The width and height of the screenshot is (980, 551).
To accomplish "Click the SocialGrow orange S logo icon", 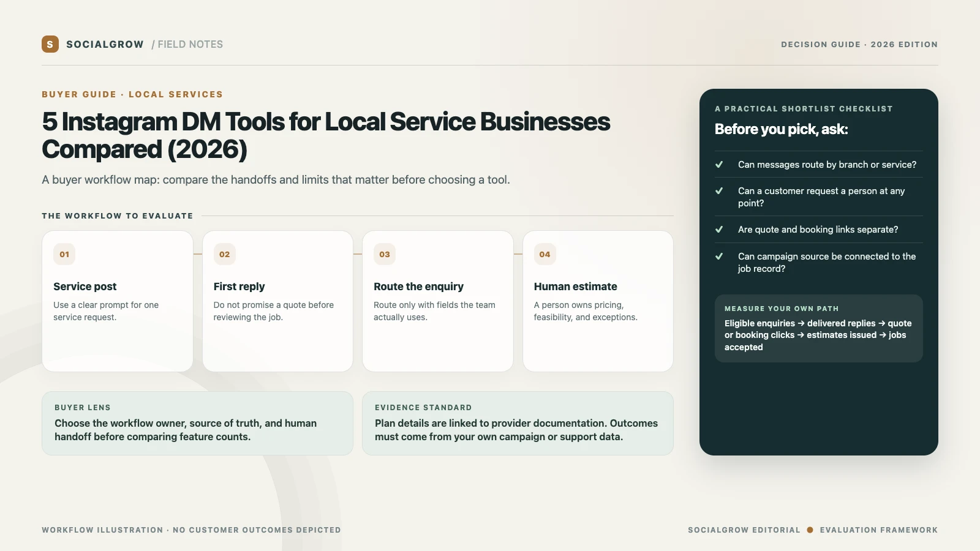I will coord(50,44).
